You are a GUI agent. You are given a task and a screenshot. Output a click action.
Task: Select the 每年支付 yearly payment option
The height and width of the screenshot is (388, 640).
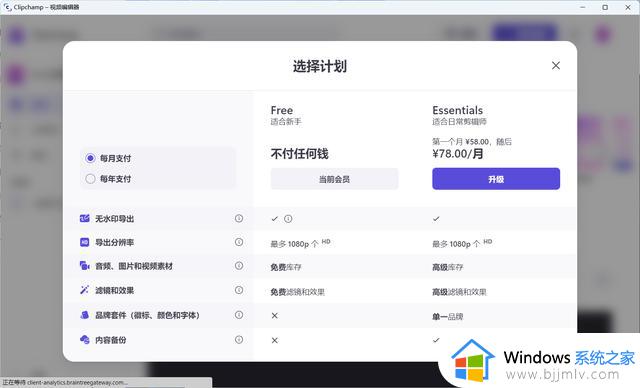point(90,179)
